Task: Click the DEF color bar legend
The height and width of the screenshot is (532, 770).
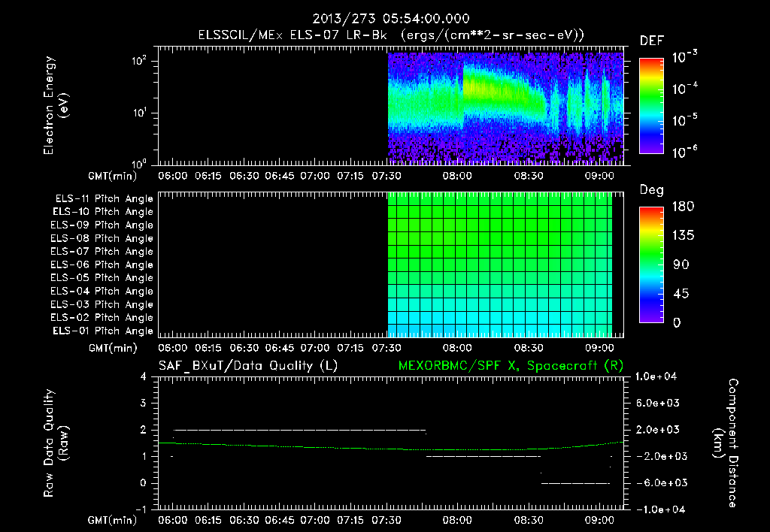Action: pos(651,106)
